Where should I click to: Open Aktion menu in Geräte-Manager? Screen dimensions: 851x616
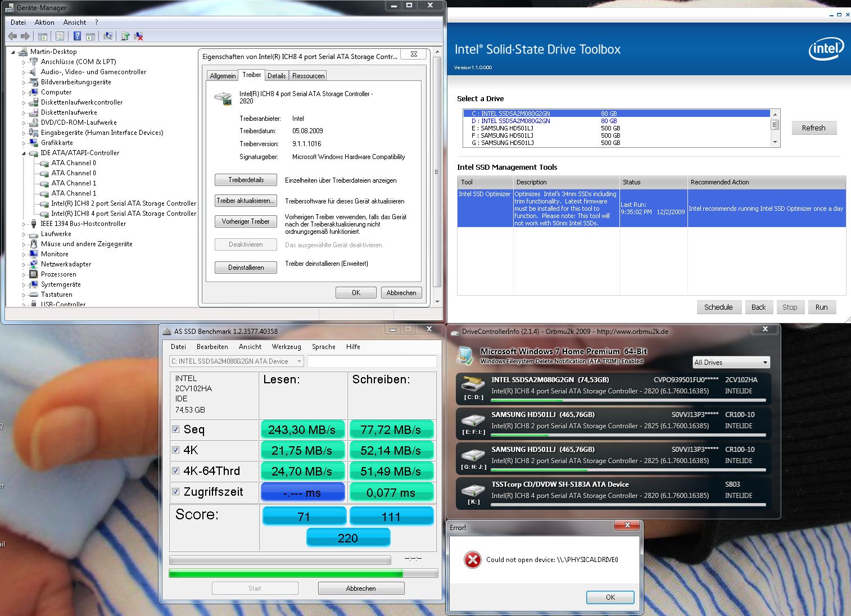[44, 22]
